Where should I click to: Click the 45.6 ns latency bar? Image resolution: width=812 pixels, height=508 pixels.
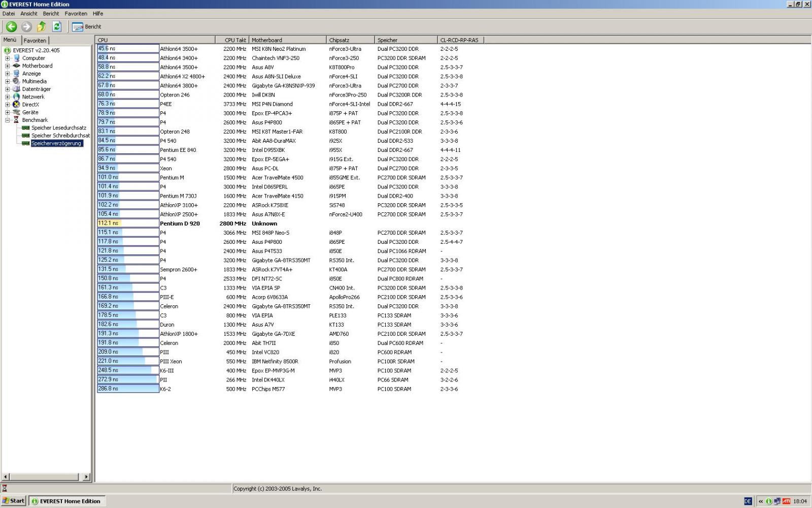click(128, 49)
